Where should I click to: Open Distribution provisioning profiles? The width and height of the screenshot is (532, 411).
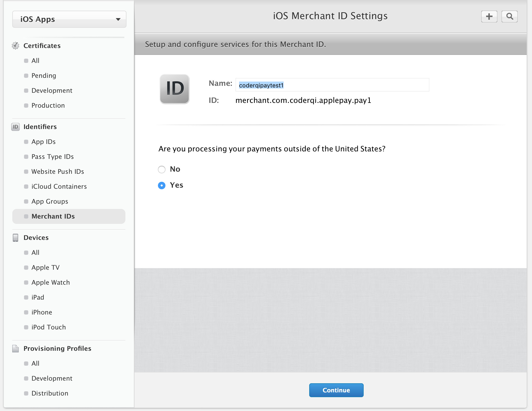click(x=50, y=393)
